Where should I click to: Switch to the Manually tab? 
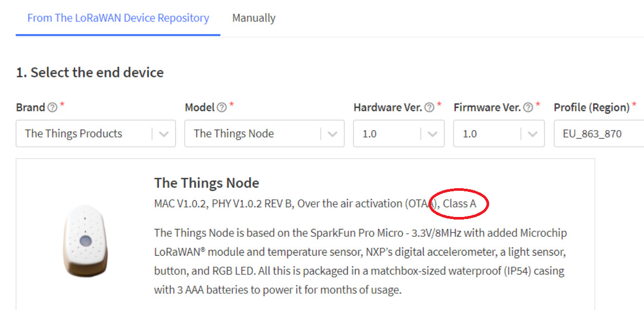tap(254, 18)
